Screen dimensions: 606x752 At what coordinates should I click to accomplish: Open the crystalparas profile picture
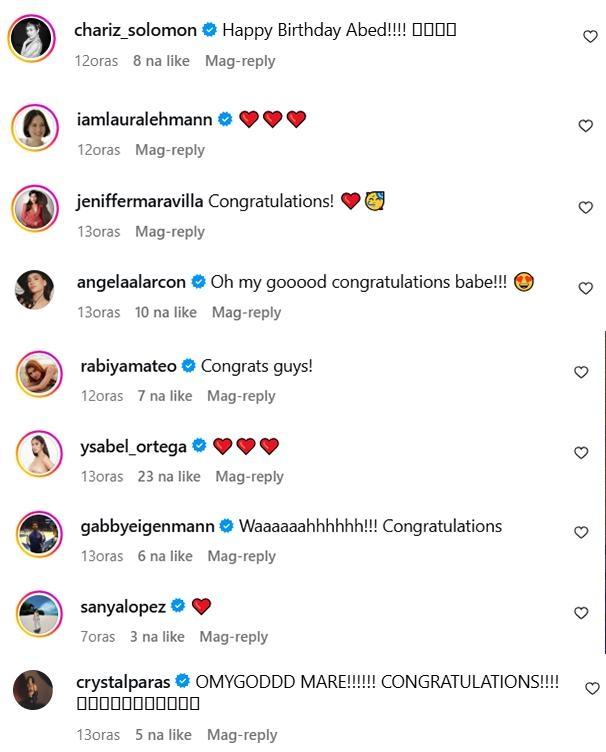(33, 690)
